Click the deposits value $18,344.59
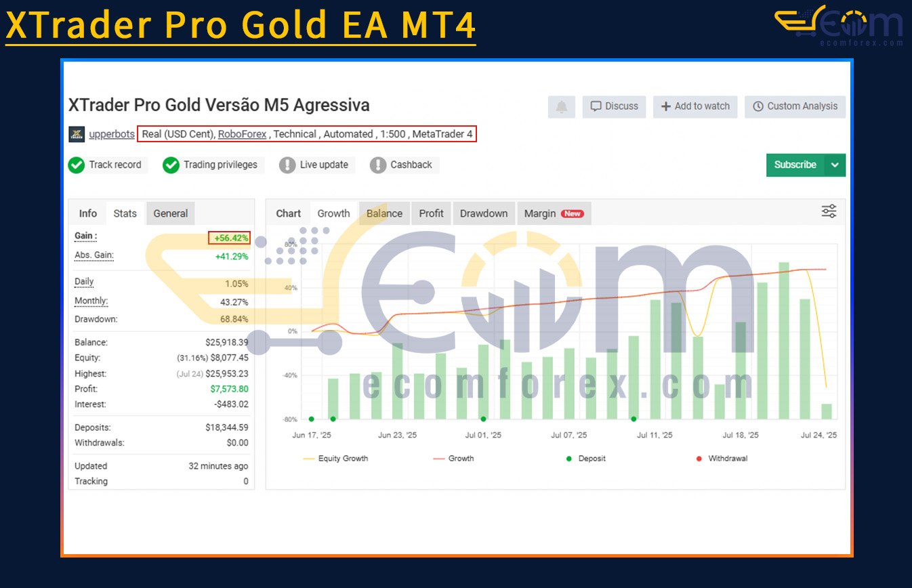This screenshot has height=588, width=912. click(x=227, y=427)
